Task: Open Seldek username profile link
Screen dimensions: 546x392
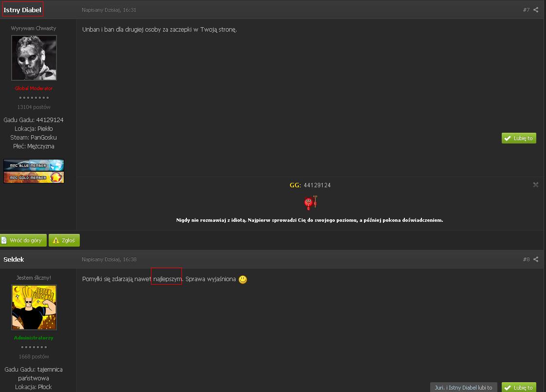Action: (14, 259)
